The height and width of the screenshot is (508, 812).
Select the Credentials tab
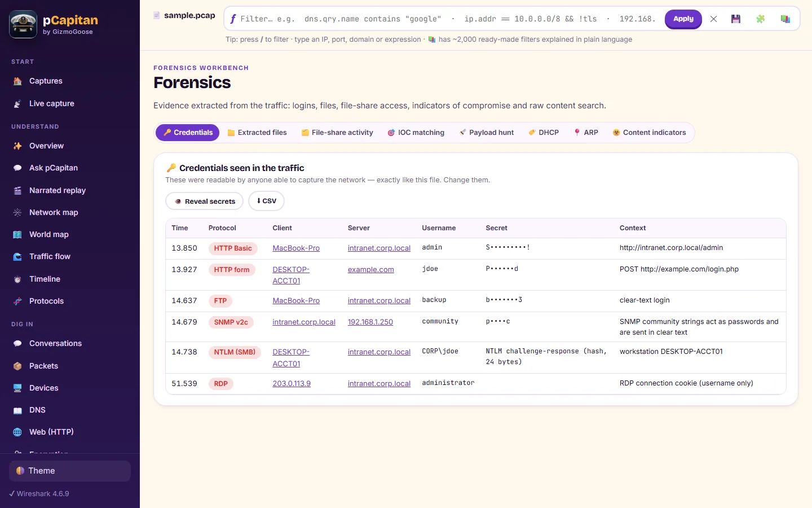pyautogui.click(x=188, y=133)
